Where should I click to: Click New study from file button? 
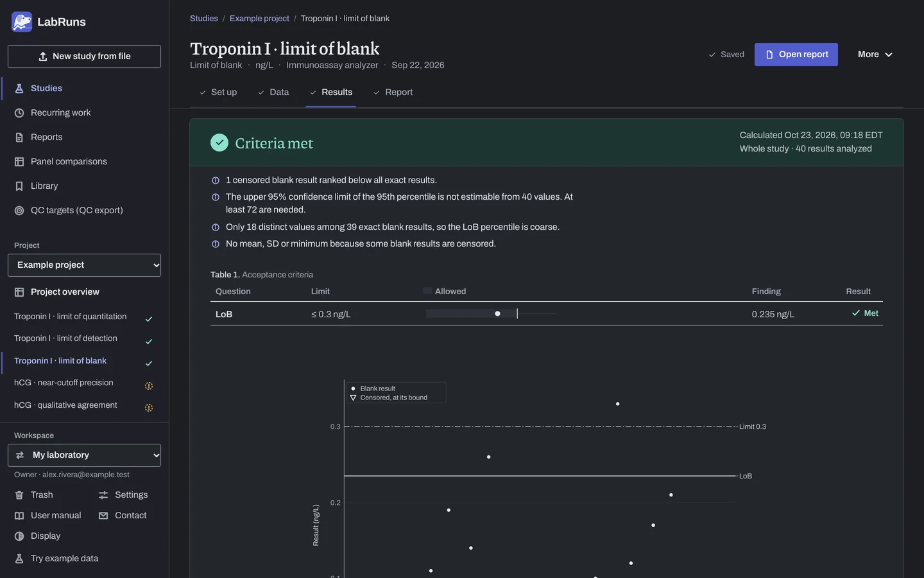[84, 57]
